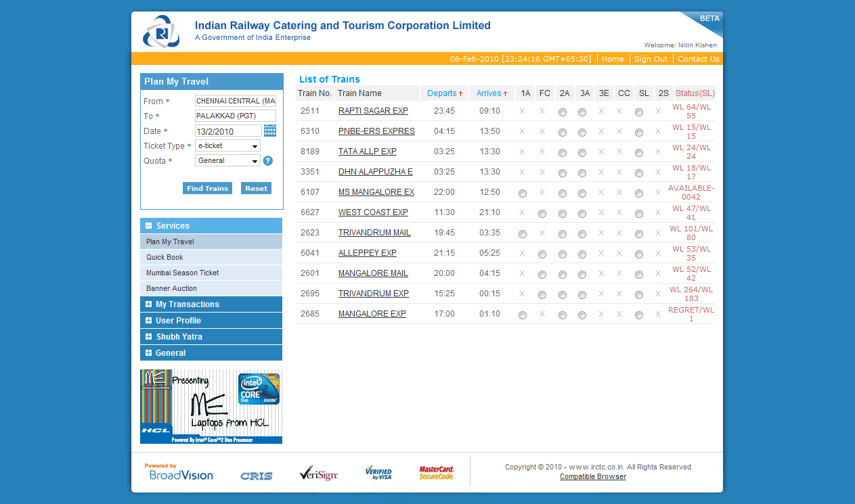The width and height of the screenshot is (855, 504).
Task: Click the Find Trains button
Action: tap(207, 188)
